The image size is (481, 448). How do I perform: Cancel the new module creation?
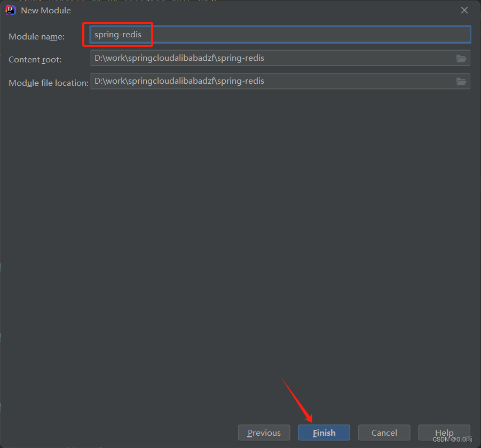coord(384,433)
